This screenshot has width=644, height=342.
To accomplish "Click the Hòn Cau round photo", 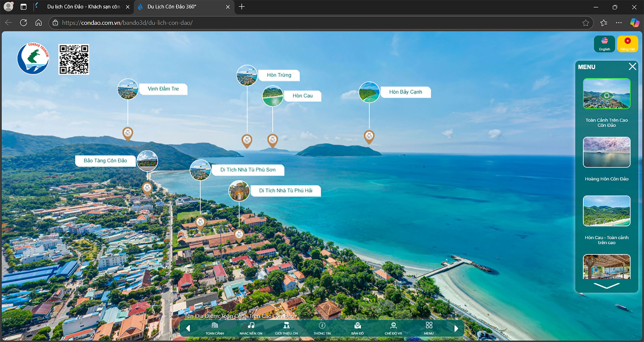I will 273,96.
